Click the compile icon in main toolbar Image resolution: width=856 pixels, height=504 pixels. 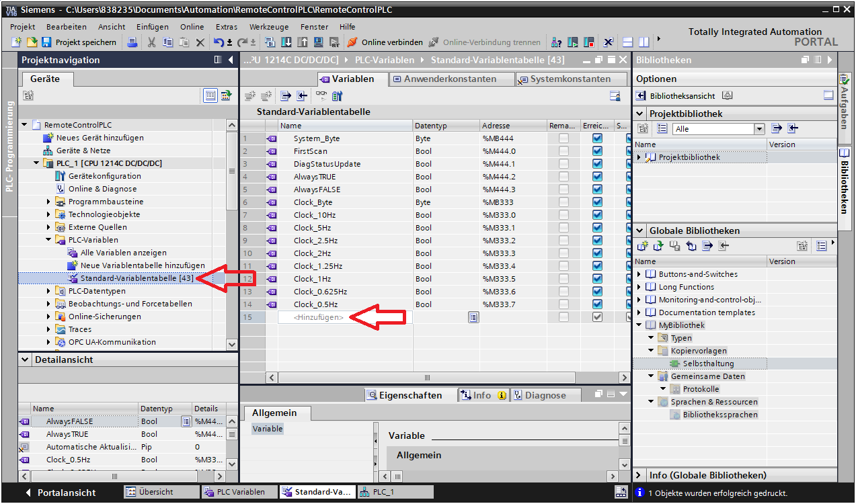[270, 42]
